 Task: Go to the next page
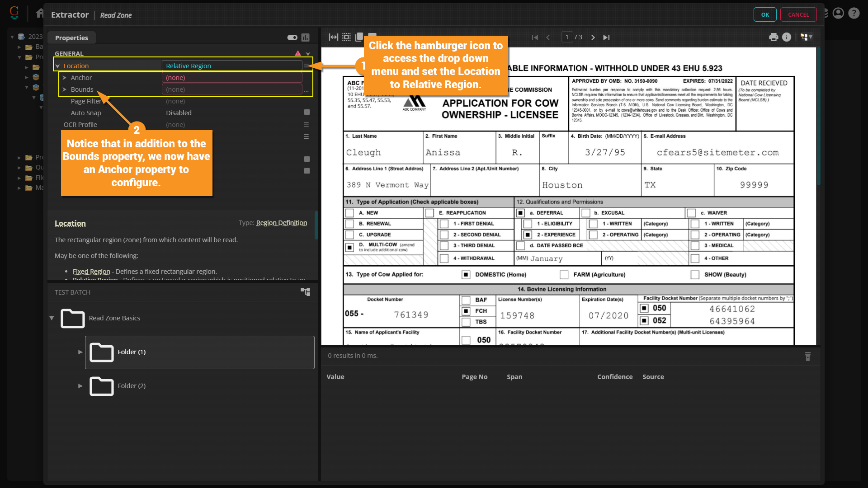click(593, 38)
